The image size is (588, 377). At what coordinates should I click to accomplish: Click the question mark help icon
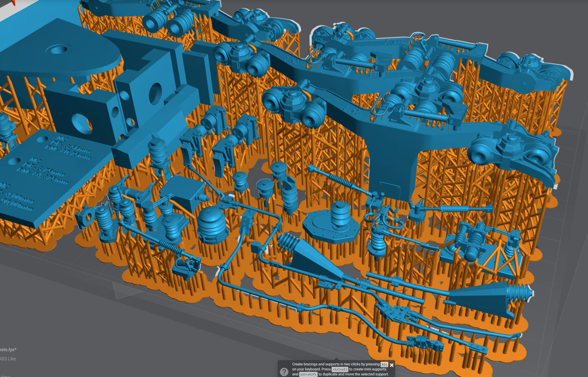(284, 372)
